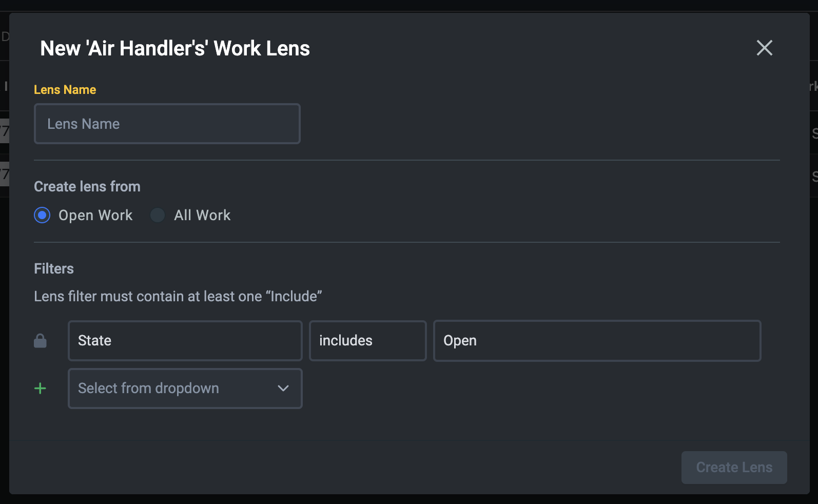Click the 'Open' filter value field
The height and width of the screenshot is (504, 818).
(597, 341)
